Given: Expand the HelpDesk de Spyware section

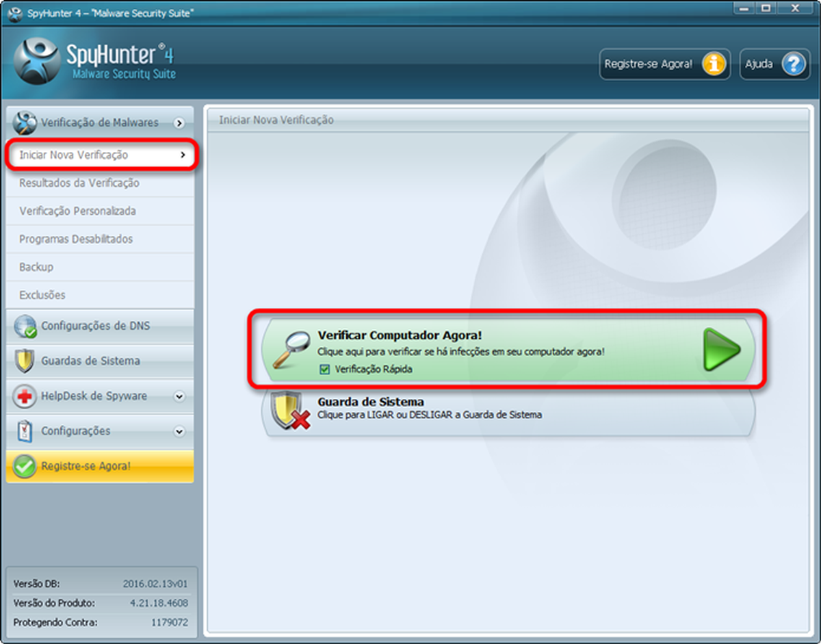Looking at the screenshot, I should point(179,396).
